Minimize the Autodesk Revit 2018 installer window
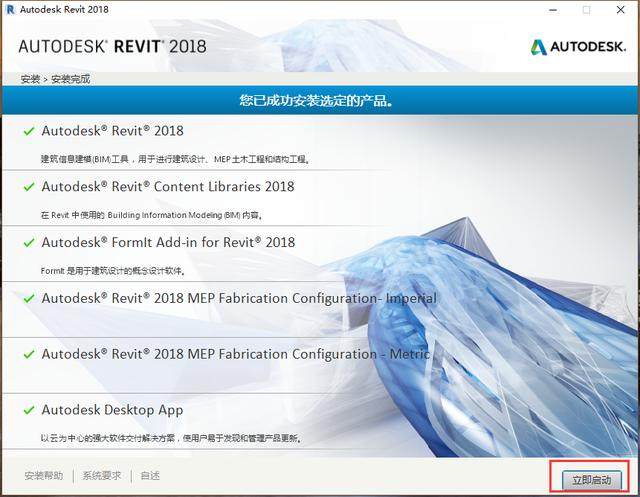640x497 pixels. (x=553, y=10)
